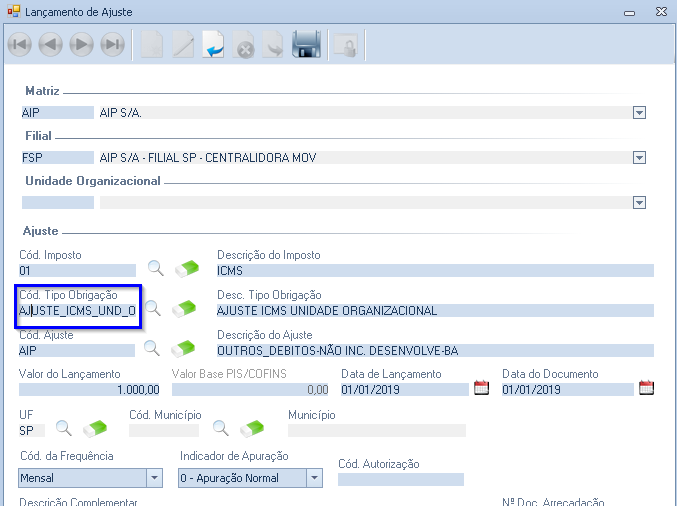Jump to the last record
Screen dimensions: 677x506
coord(112,45)
